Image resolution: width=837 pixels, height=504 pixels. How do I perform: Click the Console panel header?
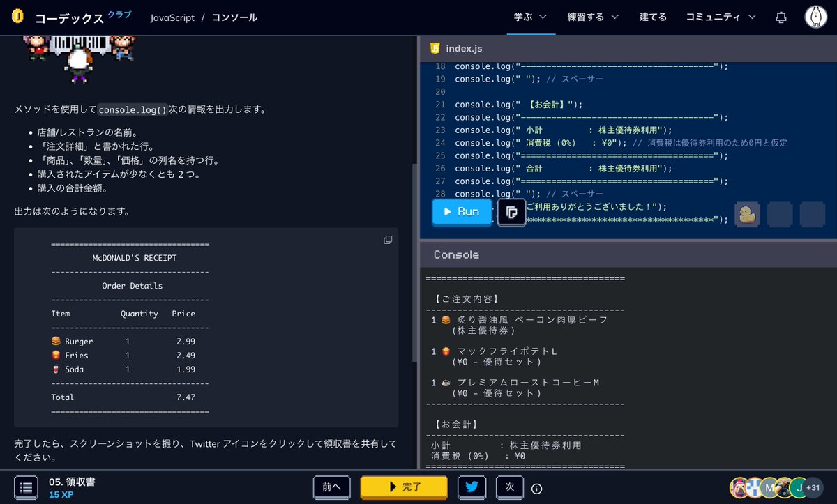pos(628,254)
